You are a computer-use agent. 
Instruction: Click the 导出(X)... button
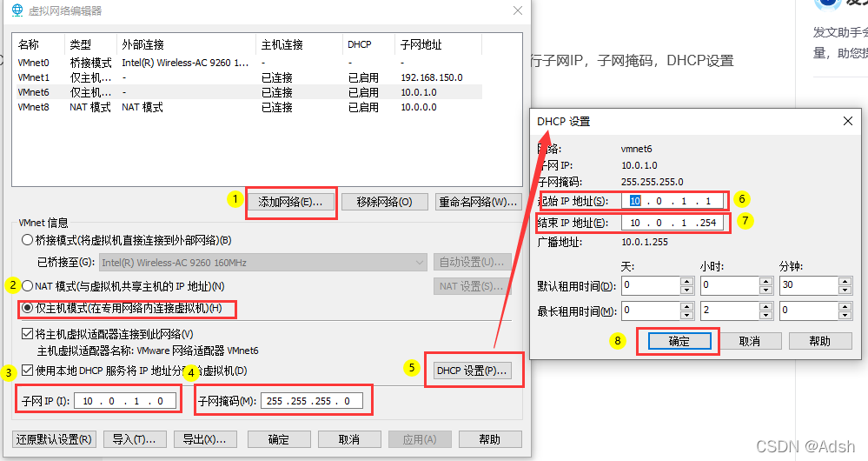click(205, 439)
